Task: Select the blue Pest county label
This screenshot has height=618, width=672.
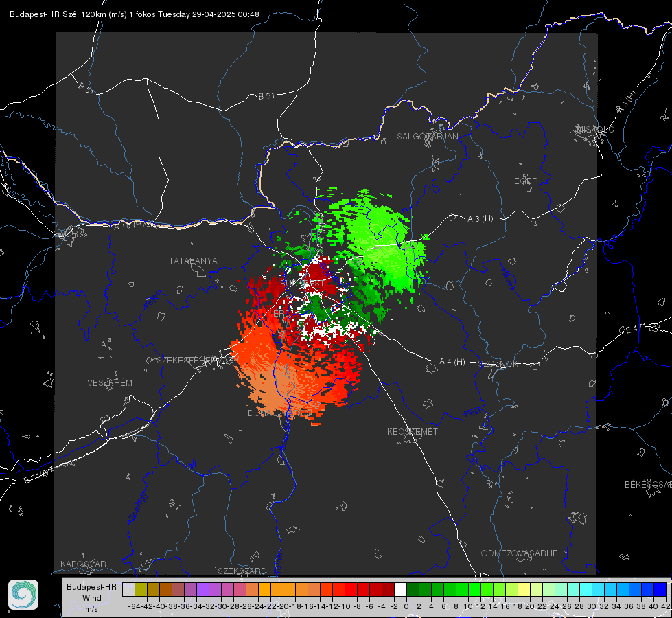Action: click(472, 414)
